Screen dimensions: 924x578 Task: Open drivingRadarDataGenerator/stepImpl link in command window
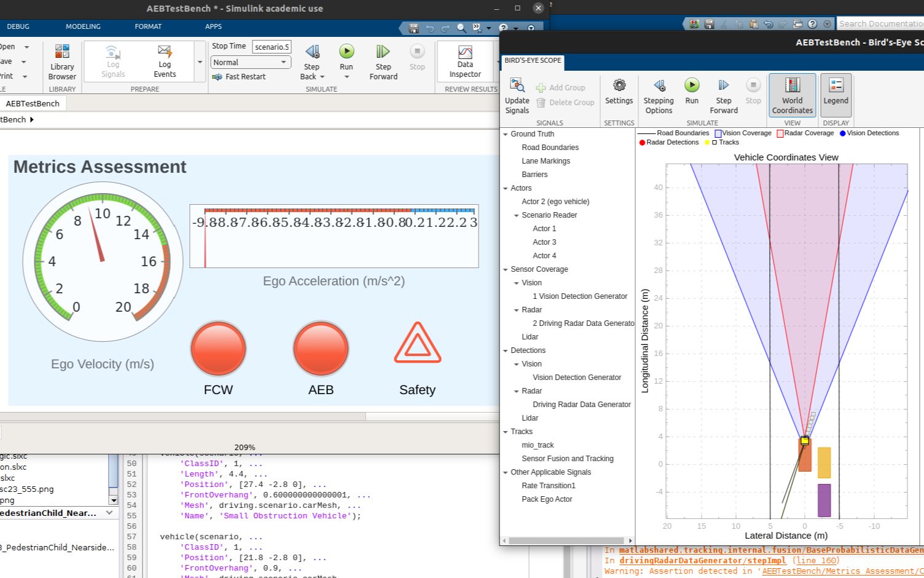tap(703, 561)
